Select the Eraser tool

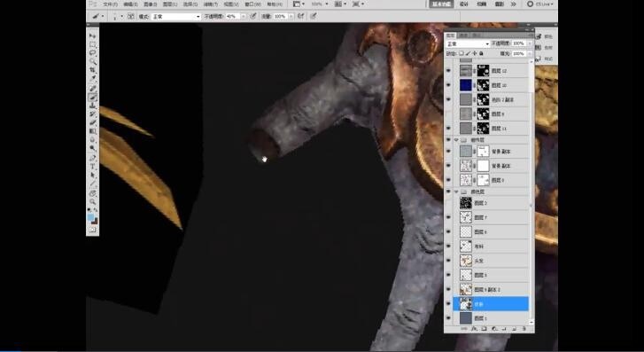point(92,123)
